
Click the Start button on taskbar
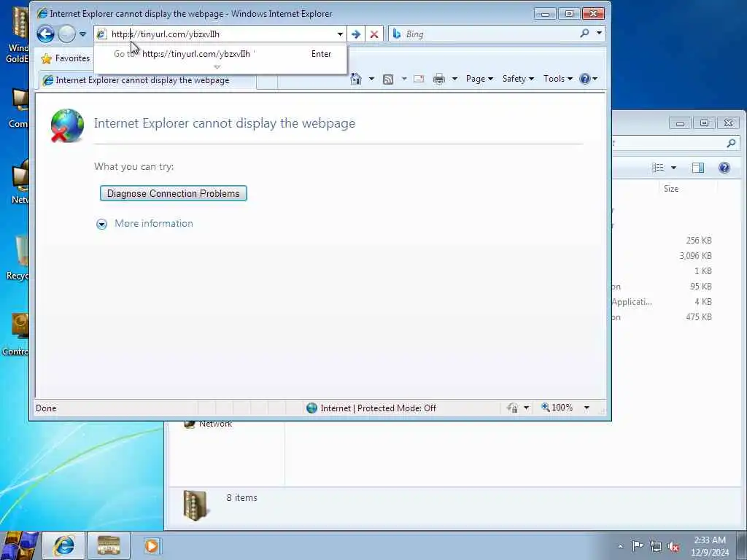19,545
